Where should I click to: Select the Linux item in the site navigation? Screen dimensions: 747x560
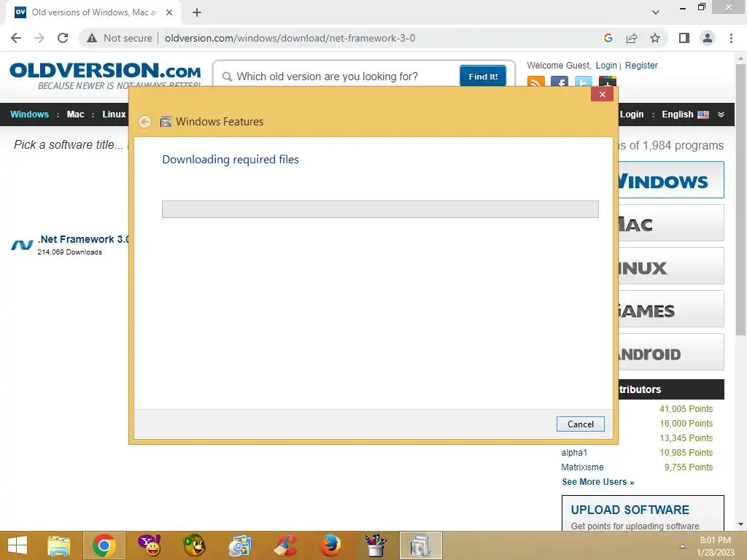pyautogui.click(x=114, y=114)
